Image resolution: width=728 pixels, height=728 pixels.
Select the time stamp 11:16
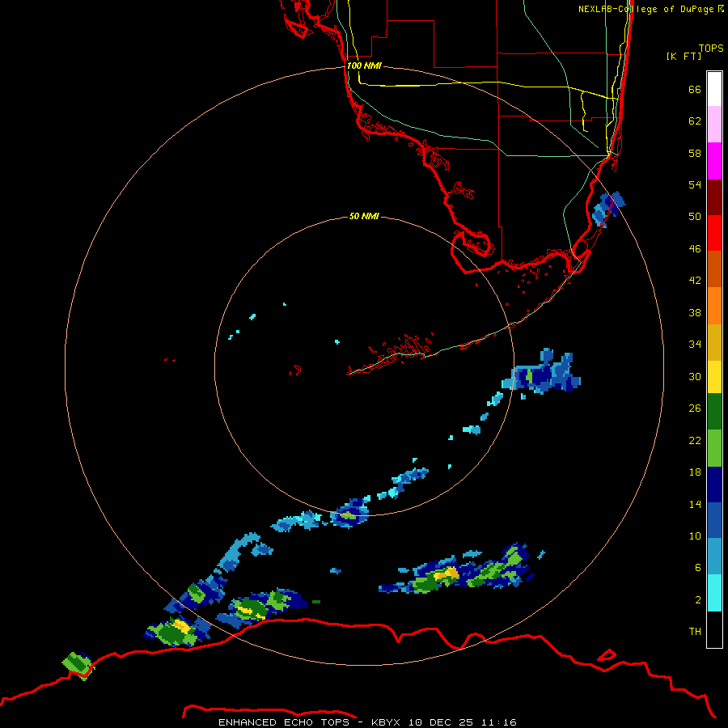(x=498, y=722)
